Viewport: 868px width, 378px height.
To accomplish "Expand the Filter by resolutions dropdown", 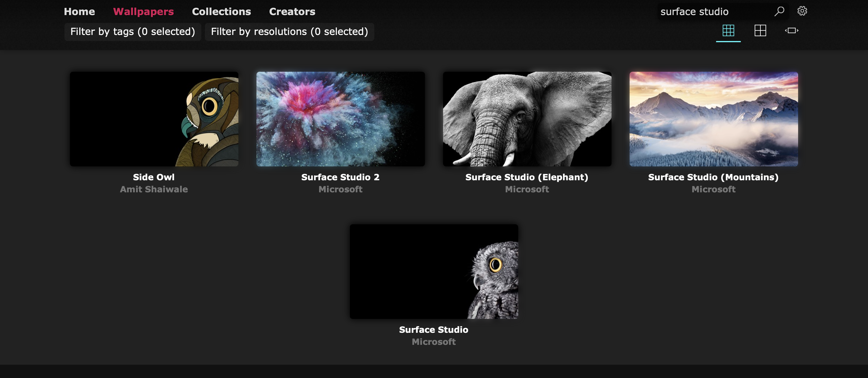I will pos(289,32).
